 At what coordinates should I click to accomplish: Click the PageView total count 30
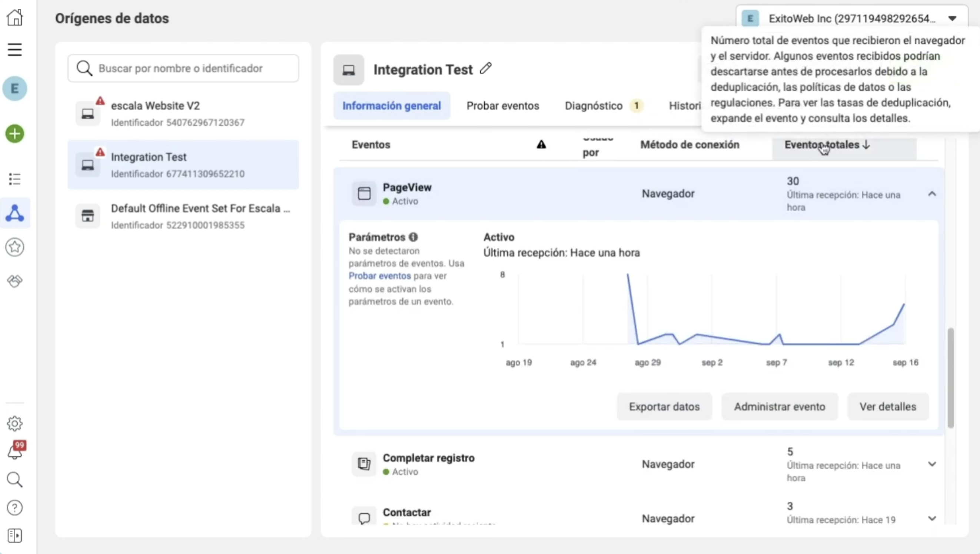(793, 181)
